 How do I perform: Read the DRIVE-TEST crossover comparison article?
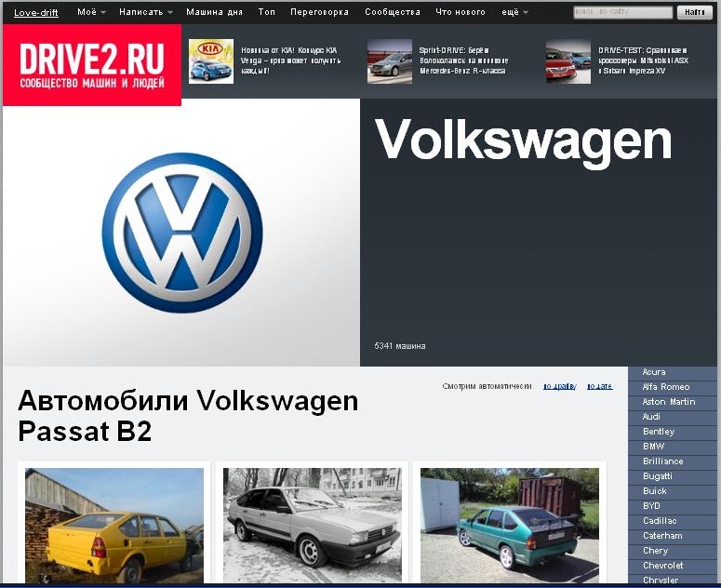tap(643, 60)
